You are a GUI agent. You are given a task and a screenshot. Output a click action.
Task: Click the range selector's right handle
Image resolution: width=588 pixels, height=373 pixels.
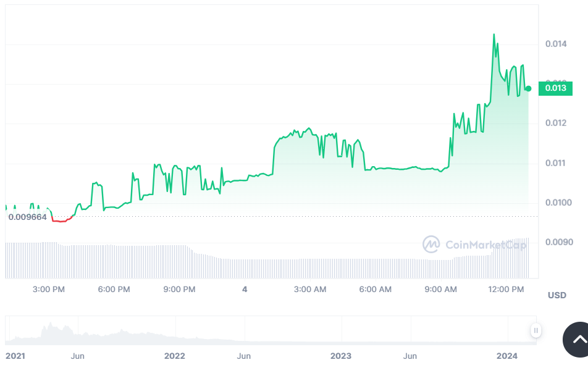[535, 330]
